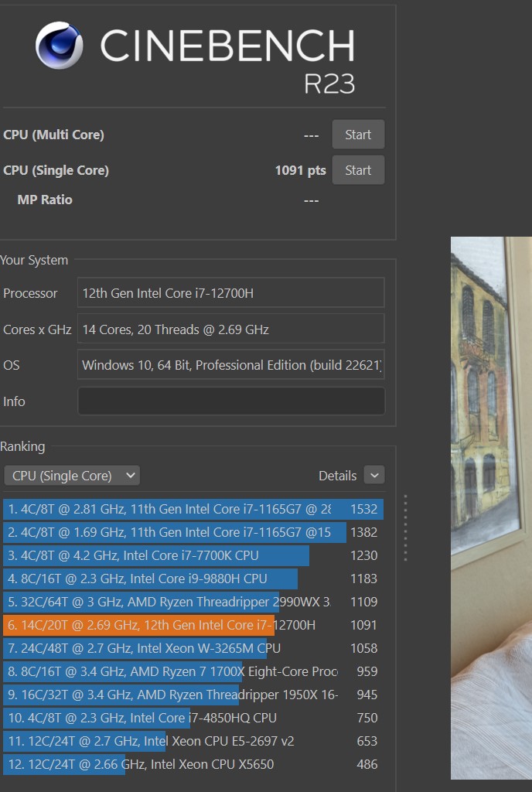Select ranking row 4 Core i9-9880H
Screen dimensions: 532x792
[x=193, y=579]
